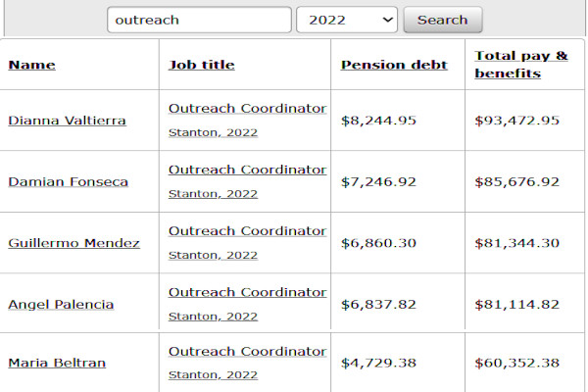The height and width of the screenshot is (392, 588).
Task: Open Damian Fonseca's record
Action: pos(68,181)
